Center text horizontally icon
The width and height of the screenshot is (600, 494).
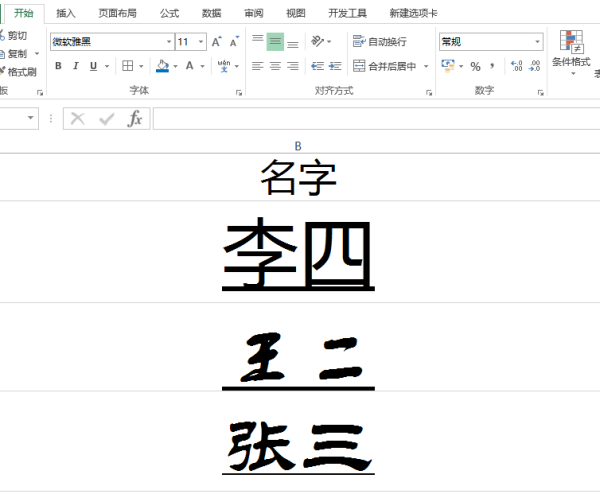275,66
